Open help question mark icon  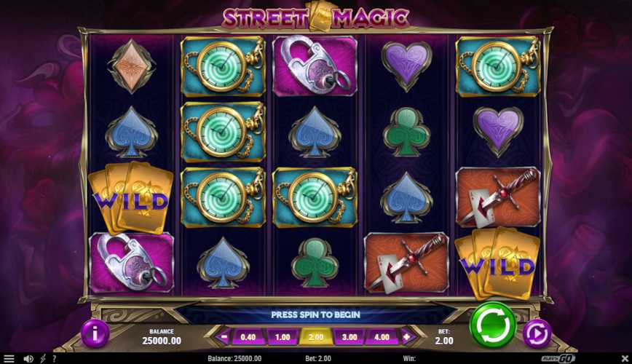click(54, 358)
